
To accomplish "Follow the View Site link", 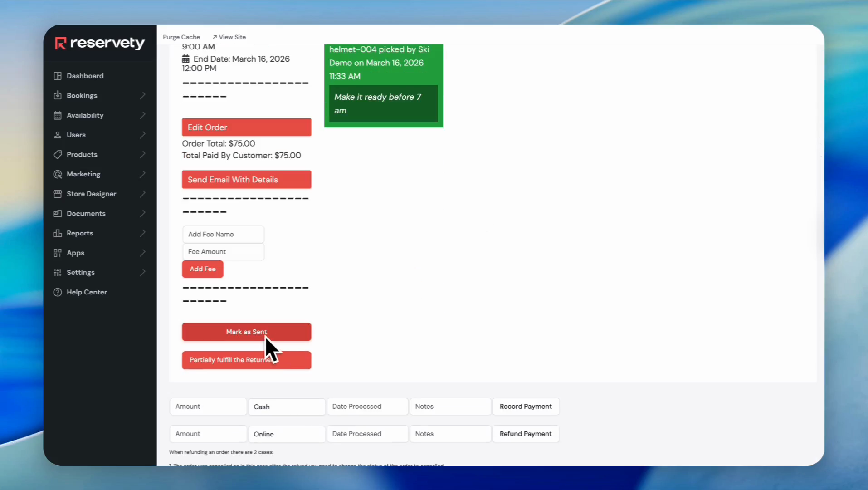I will (229, 37).
